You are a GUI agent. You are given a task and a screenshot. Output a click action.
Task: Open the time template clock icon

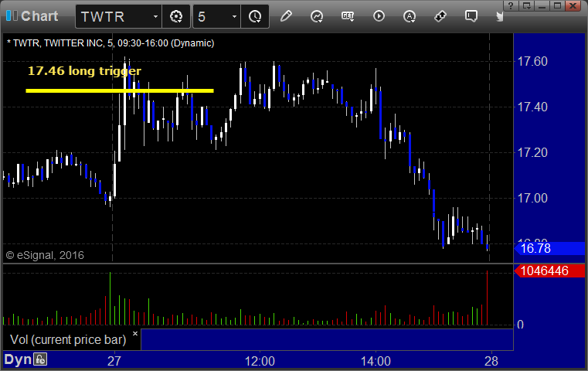pos(255,16)
